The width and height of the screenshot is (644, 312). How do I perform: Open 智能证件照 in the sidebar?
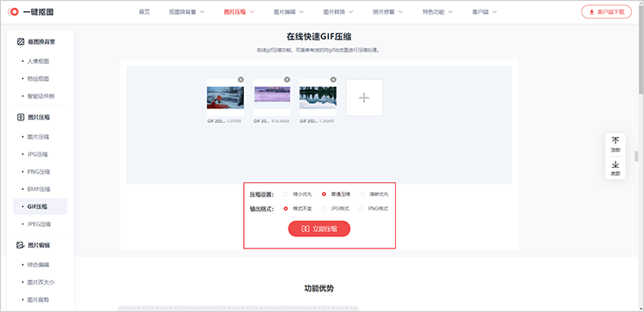tap(40, 96)
